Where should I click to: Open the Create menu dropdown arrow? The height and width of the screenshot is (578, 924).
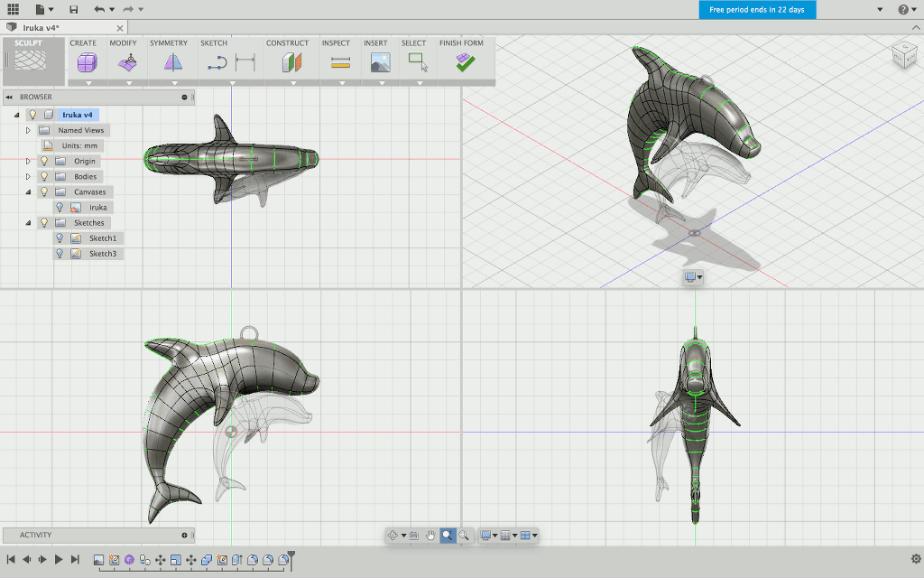point(88,83)
